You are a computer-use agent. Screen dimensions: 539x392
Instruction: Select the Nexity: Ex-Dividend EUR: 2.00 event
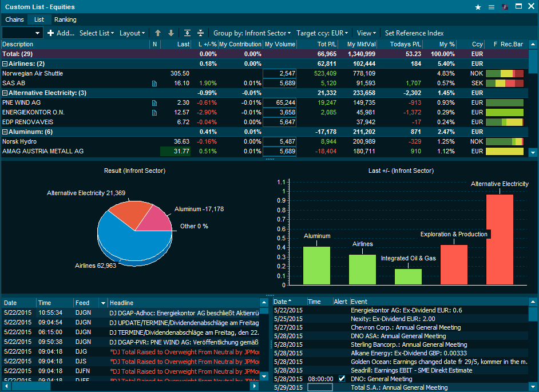[x=401, y=319]
